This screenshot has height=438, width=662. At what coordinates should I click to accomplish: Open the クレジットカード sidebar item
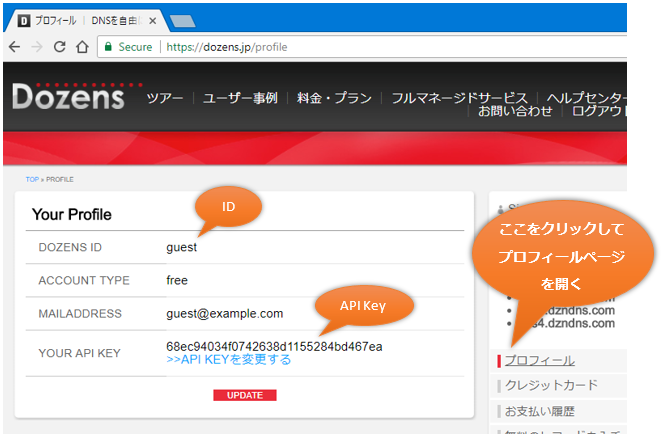pos(551,385)
